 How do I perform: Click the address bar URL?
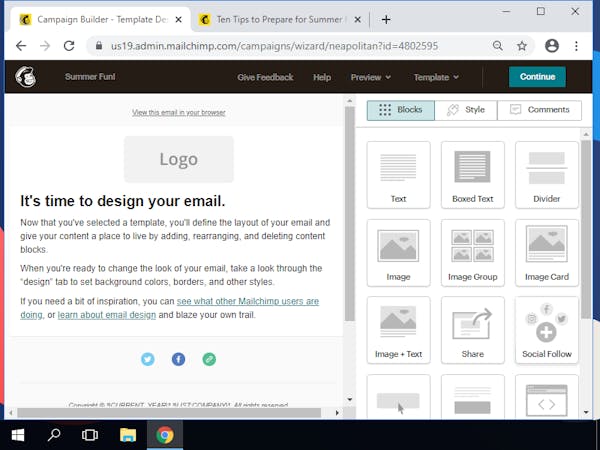274,46
